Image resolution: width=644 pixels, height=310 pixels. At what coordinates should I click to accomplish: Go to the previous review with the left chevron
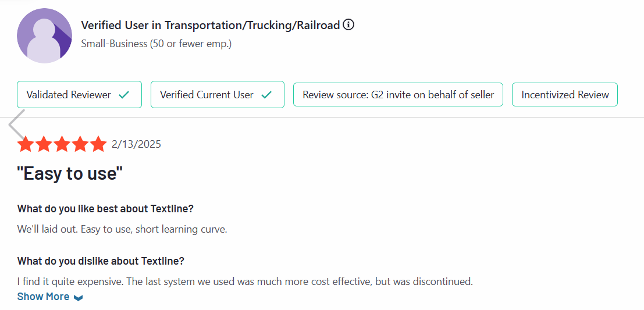coord(16,124)
